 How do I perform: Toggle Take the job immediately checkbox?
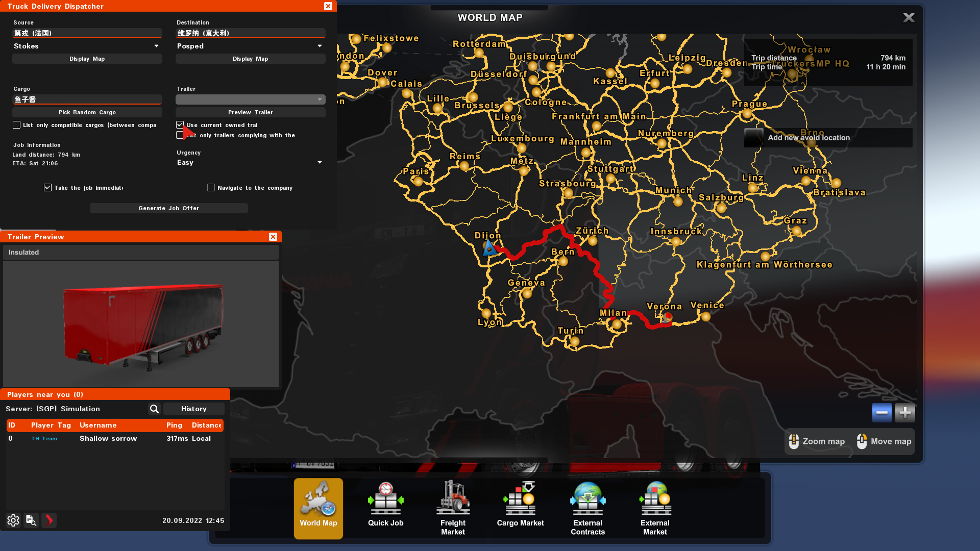tap(47, 188)
